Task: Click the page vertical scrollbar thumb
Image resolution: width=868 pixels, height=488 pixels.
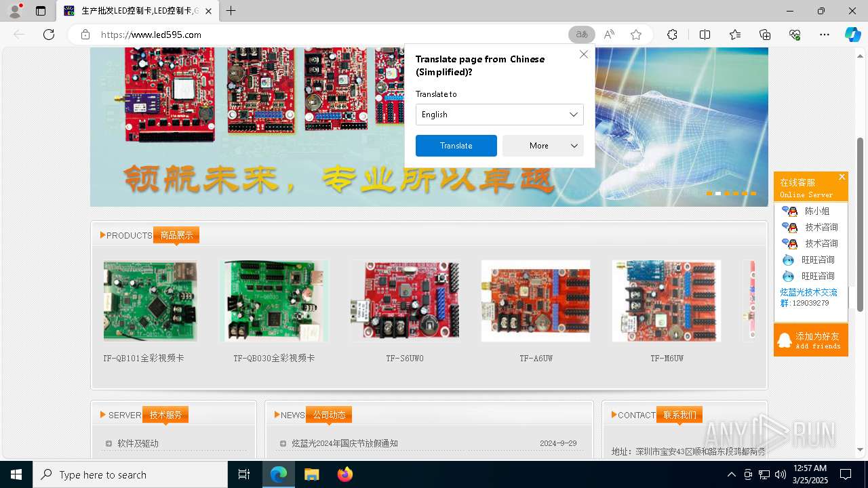Action: [861, 224]
